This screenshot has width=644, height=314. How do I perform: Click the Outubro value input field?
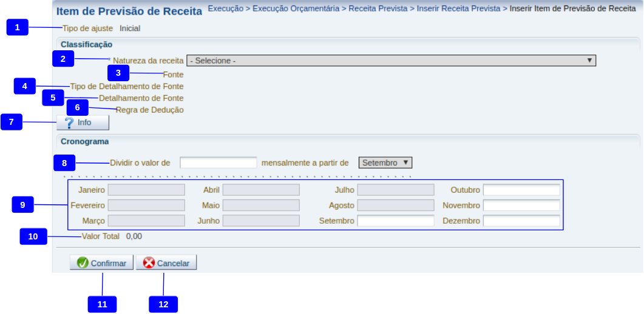point(521,190)
